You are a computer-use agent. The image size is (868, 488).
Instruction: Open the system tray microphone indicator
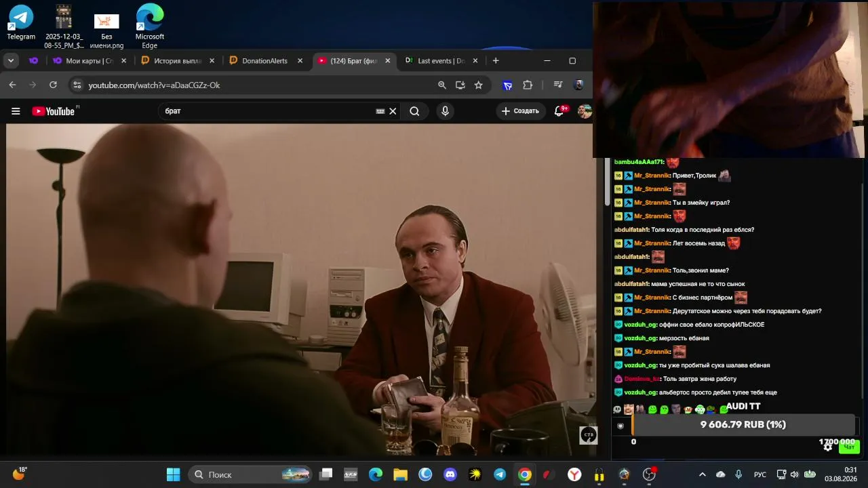pyautogui.click(x=738, y=474)
